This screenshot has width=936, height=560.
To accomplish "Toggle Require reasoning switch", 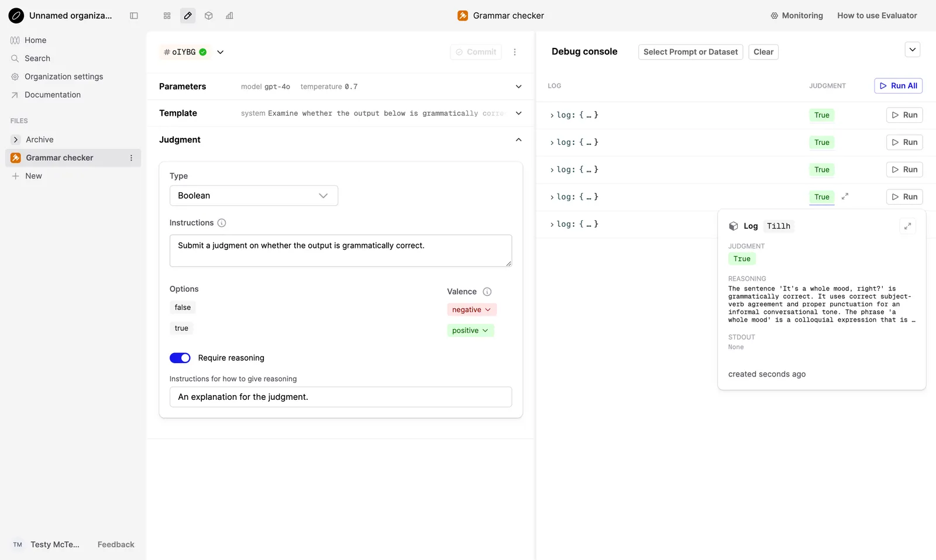I will coord(180,358).
